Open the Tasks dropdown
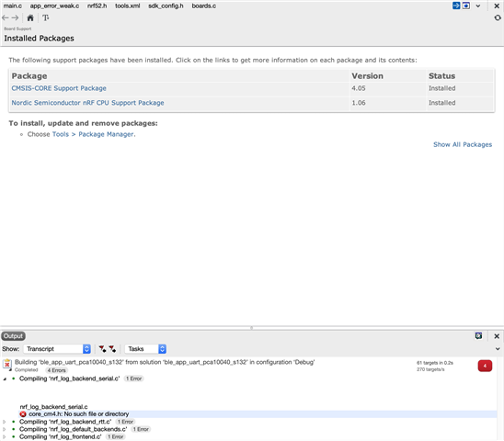 tap(145, 349)
